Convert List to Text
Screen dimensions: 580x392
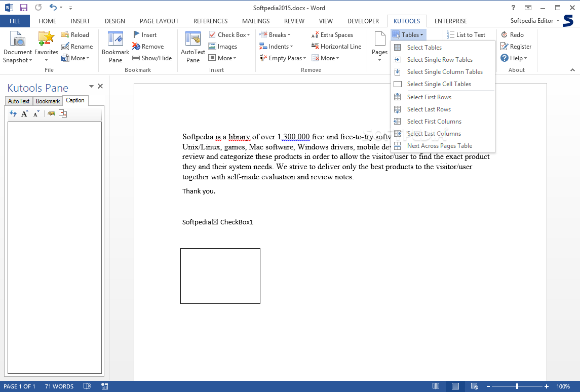[466, 35]
